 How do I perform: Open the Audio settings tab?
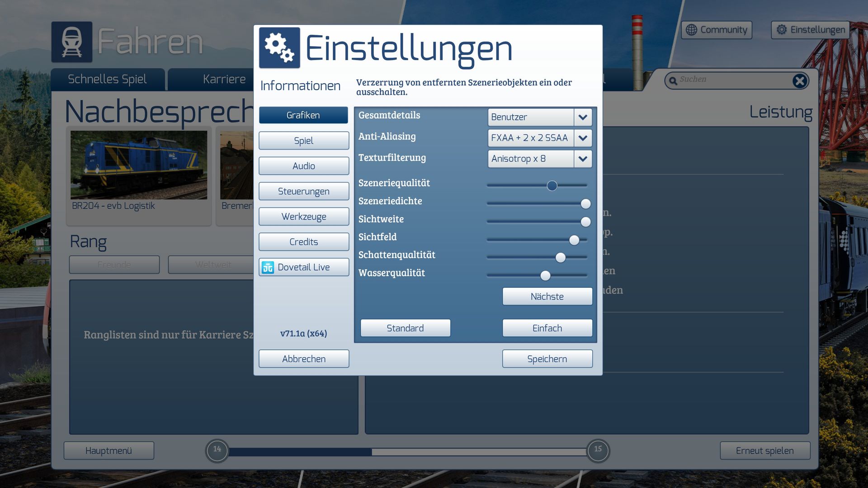tap(303, 166)
